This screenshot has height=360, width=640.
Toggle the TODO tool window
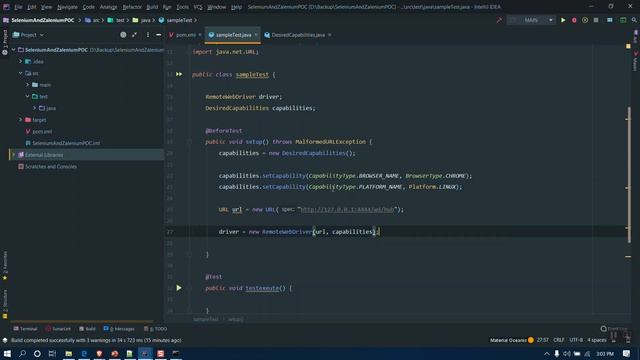(156, 329)
